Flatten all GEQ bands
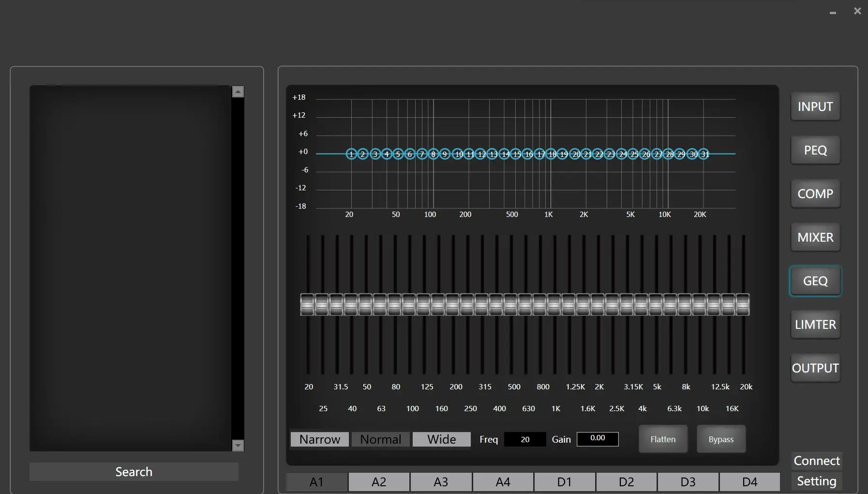868x494 pixels. tap(663, 439)
